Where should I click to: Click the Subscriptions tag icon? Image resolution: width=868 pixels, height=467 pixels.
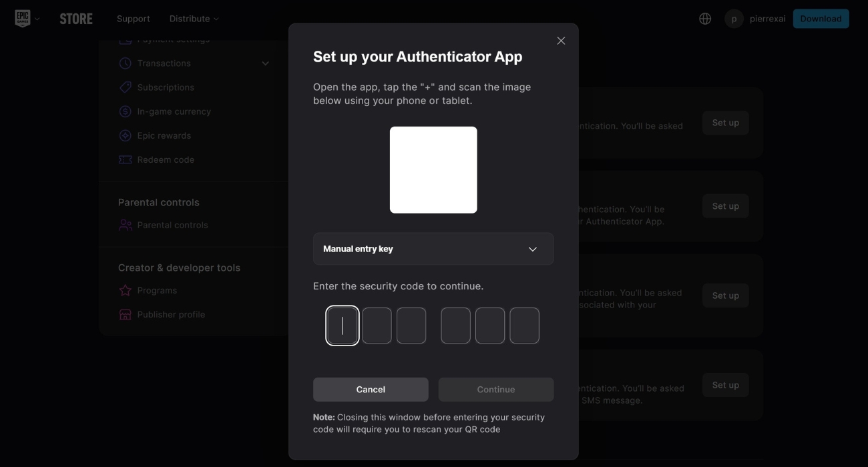tap(125, 87)
